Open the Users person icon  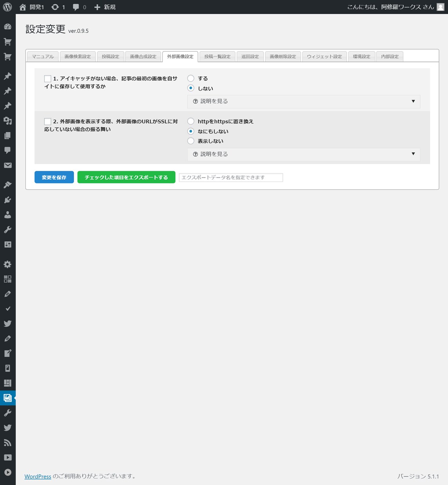[x=7, y=215]
